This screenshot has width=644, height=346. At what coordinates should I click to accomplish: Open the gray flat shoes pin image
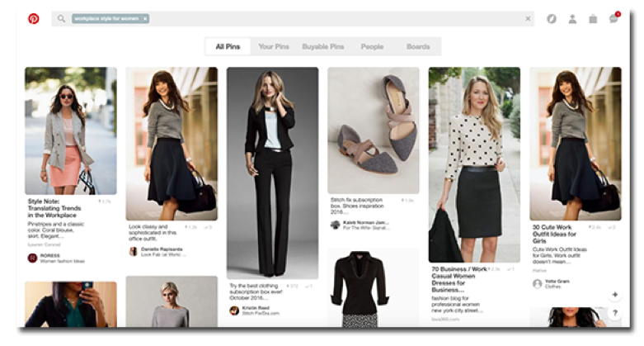[373, 130]
